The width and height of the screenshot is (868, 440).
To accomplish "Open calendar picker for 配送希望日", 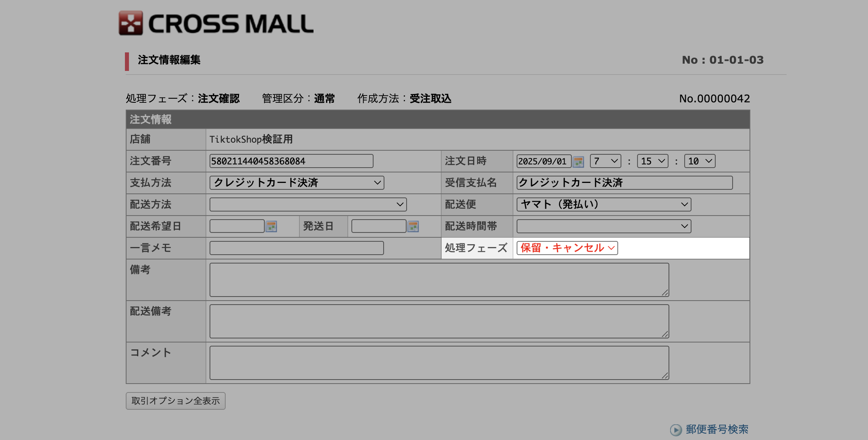I will tap(271, 226).
